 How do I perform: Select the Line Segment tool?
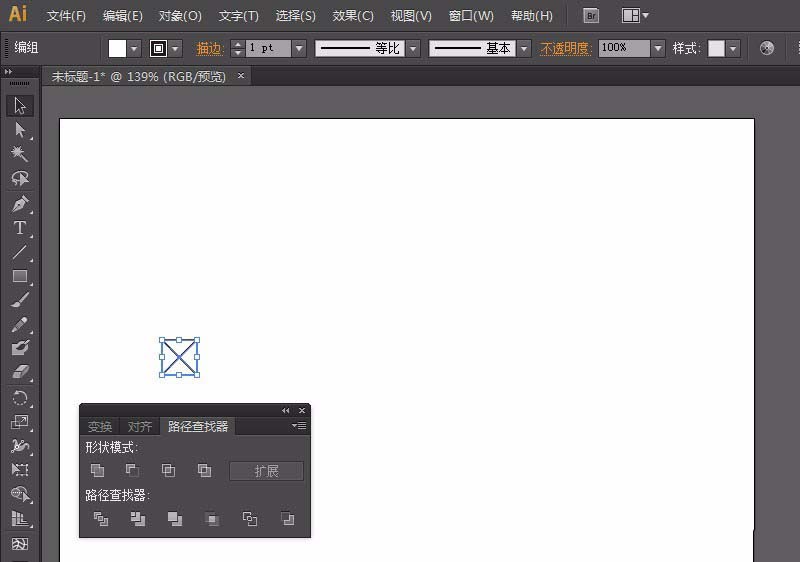[x=20, y=252]
